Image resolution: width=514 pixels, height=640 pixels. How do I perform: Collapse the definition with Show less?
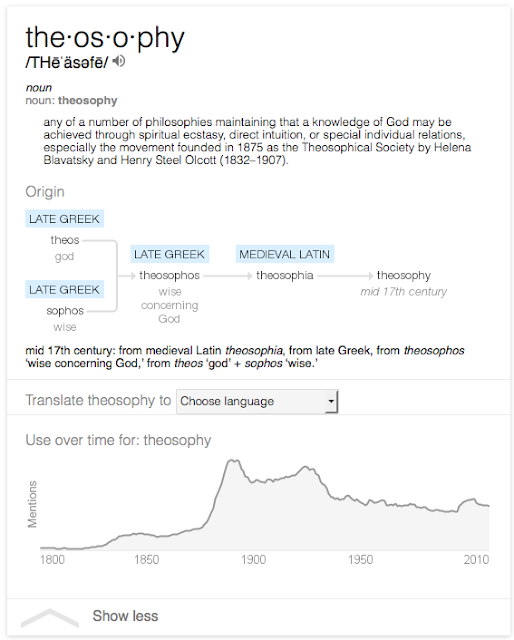click(125, 616)
